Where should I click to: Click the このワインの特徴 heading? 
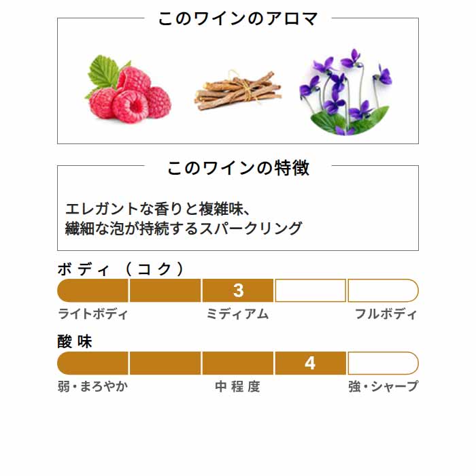[x=238, y=167]
